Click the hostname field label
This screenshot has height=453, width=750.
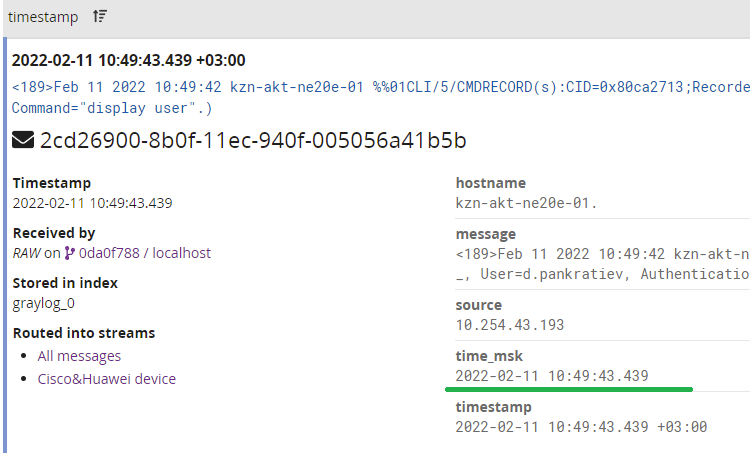tap(491, 183)
